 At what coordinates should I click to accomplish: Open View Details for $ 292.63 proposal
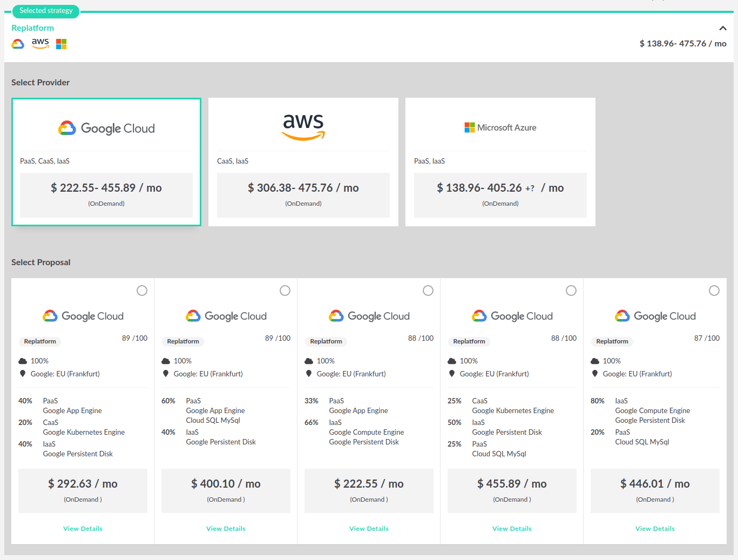pyautogui.click(x=83, y=529)
